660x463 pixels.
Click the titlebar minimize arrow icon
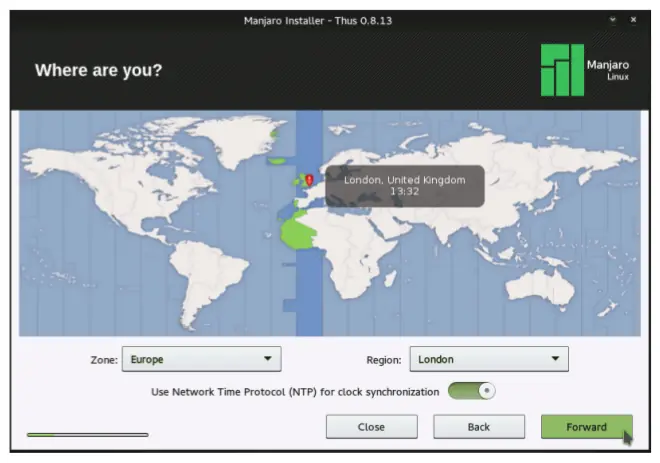point(613,19)
